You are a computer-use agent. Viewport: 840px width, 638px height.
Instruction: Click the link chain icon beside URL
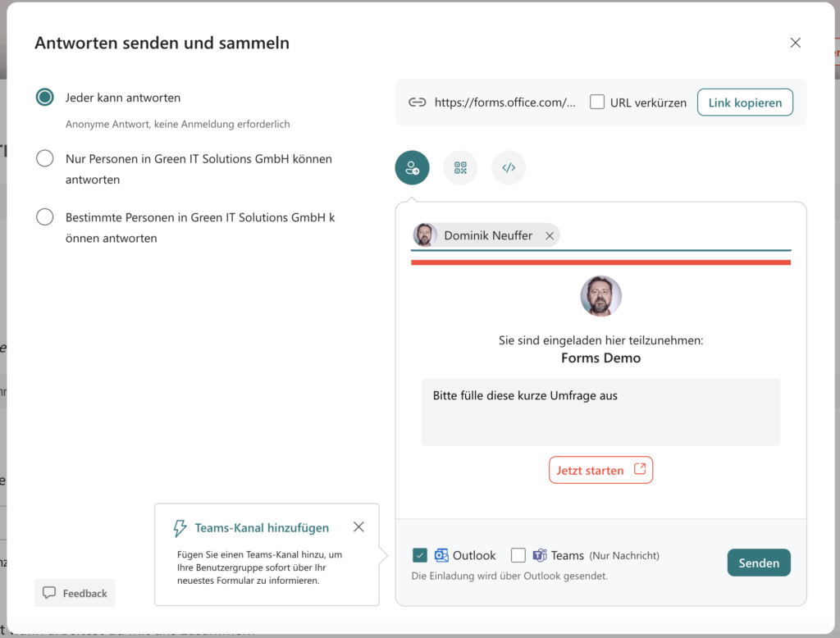pos(418,103)
